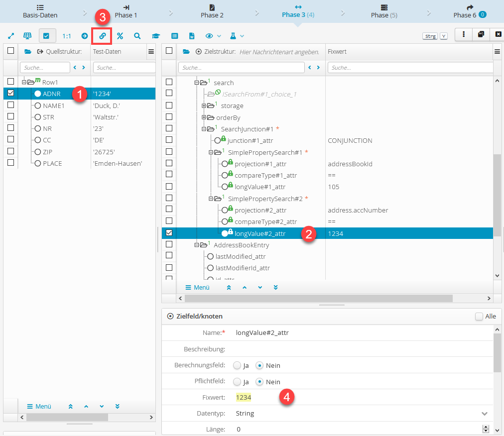
Task: Expand the storage node
Action: pyautogui.click(x=204, y=106)
